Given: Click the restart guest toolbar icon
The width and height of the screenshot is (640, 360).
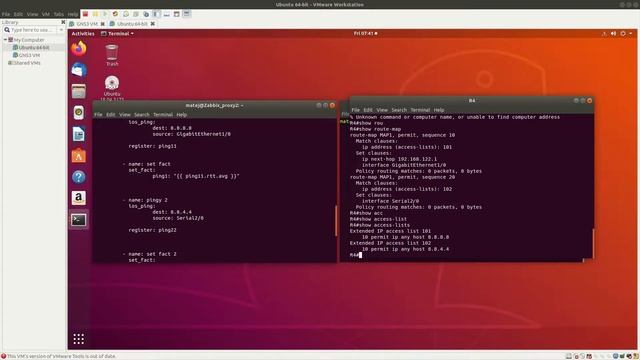Looking at the screenshot, I should [115, 14].
